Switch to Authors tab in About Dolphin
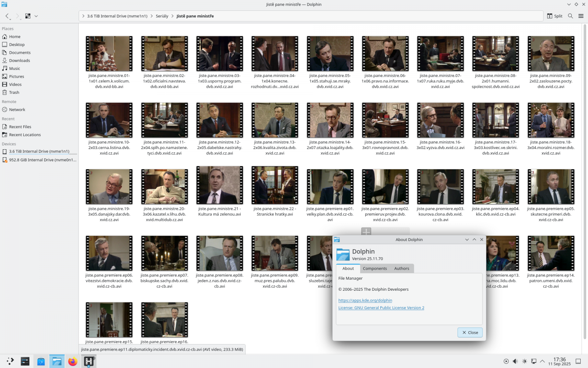This screenshot has width=588, height=368. pyautogui.click(x=402, y=269)
